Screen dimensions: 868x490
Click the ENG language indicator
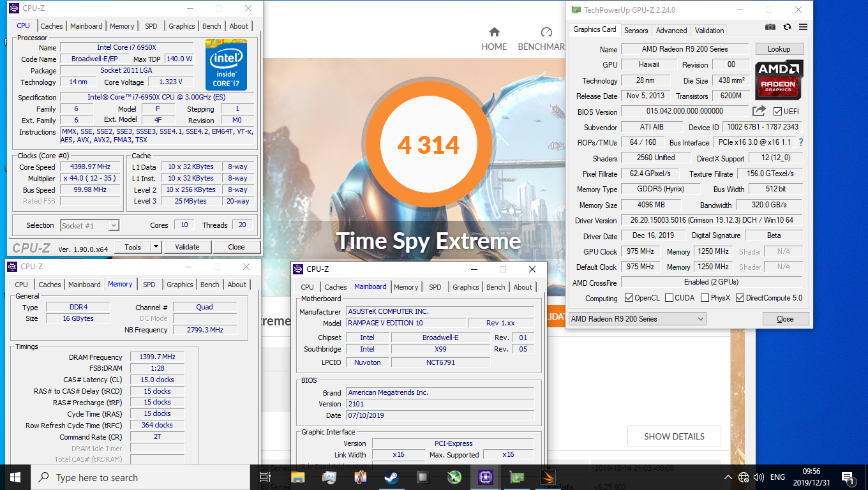(777, 477)
